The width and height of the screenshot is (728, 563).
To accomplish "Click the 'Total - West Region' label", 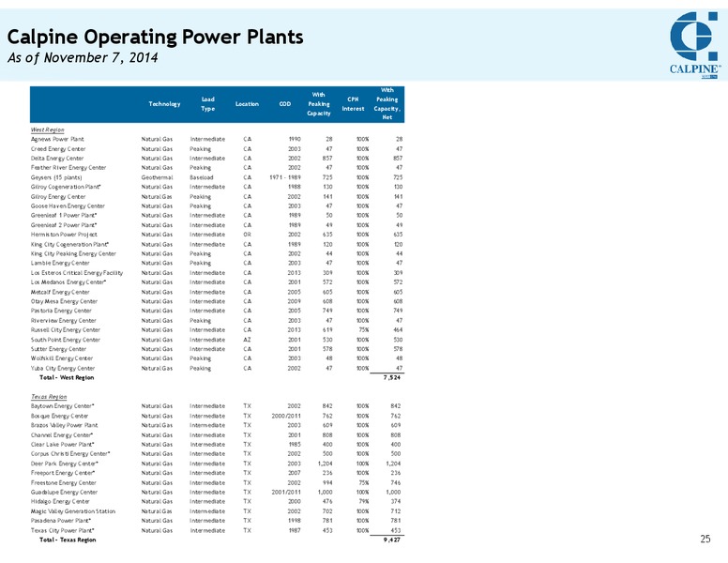I will pos(67,377).
